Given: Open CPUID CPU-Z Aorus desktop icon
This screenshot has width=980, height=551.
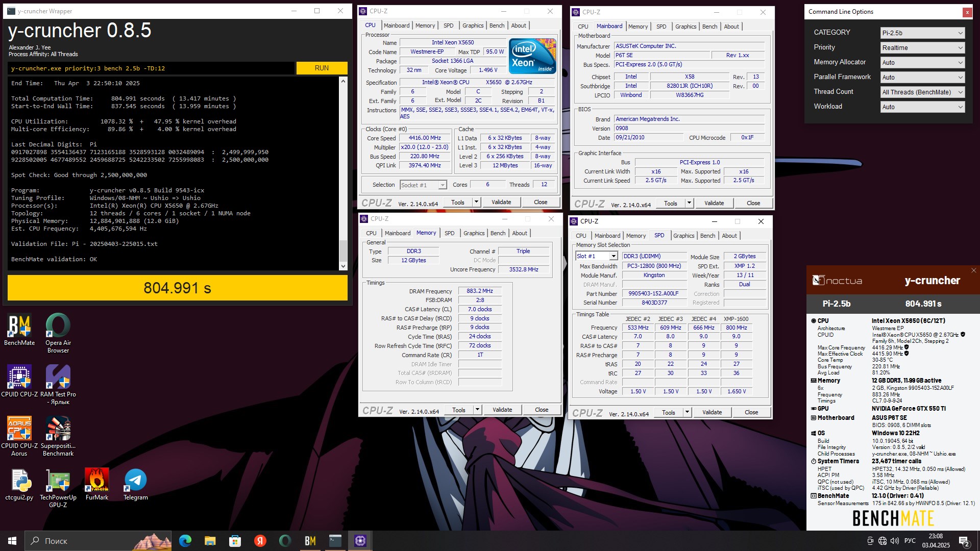Looking at the screenshot, I should click(x=19, y=436).
